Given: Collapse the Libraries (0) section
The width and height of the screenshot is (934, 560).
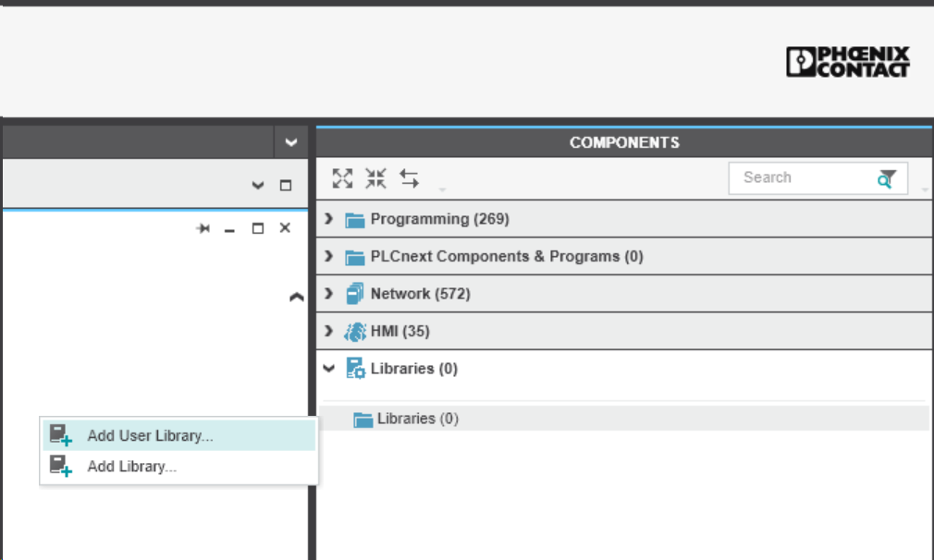Looking at the screenshot, I should (328, 368).
